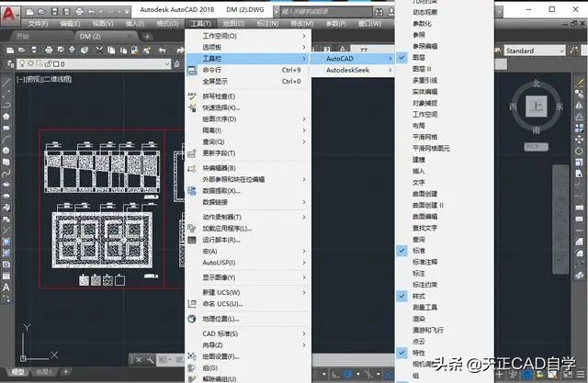
Task: Open the 文件(F) menu
Action: [x=39, y=24]
